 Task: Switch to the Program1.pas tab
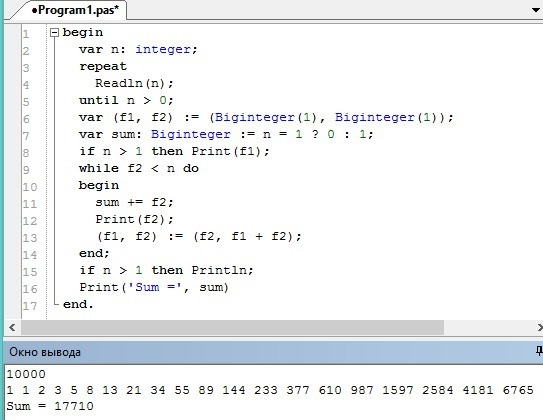point(75,10)
